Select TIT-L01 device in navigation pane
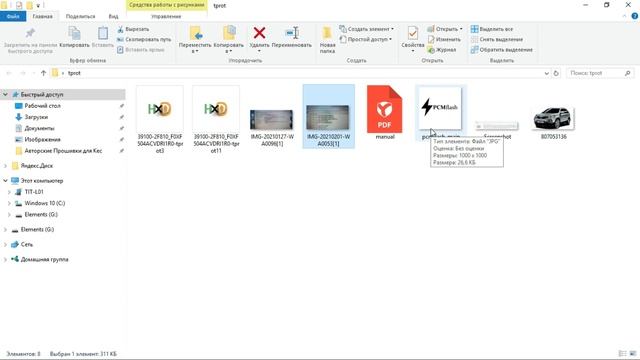The width and height of the screenshot is (640, 360). 34,192
